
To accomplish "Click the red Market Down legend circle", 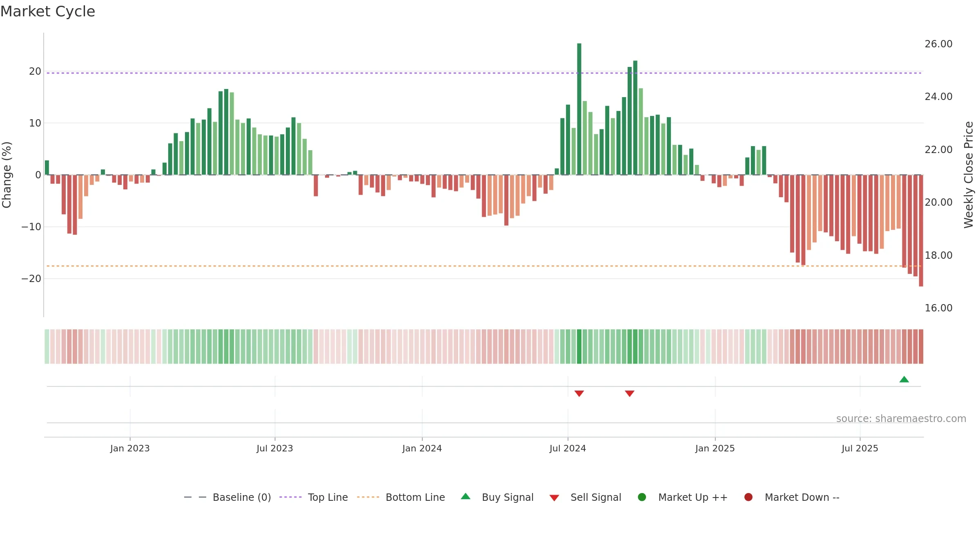I will click(x=748, y=497).
